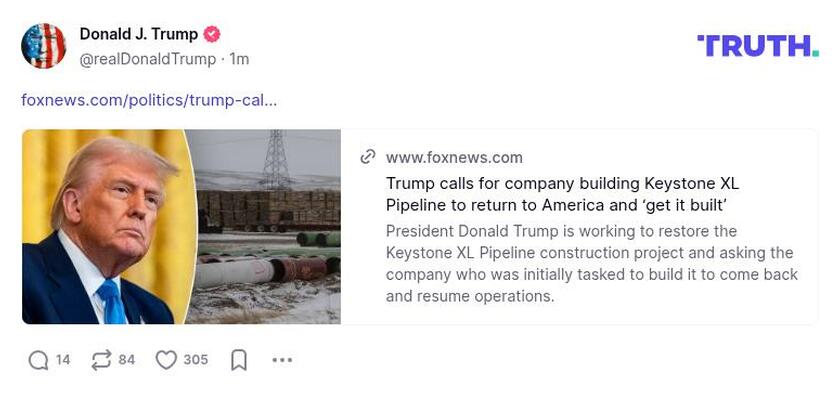This screenshot has height=406, width=840.
Task: Click the www.foxnews.com domain text
Action: [454, 157]
